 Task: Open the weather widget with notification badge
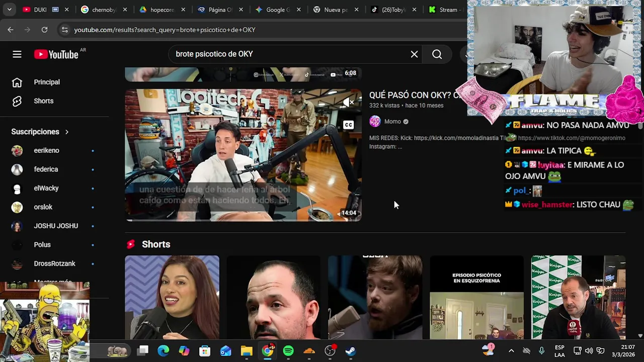pyautogui.click(x=489, y=350)
